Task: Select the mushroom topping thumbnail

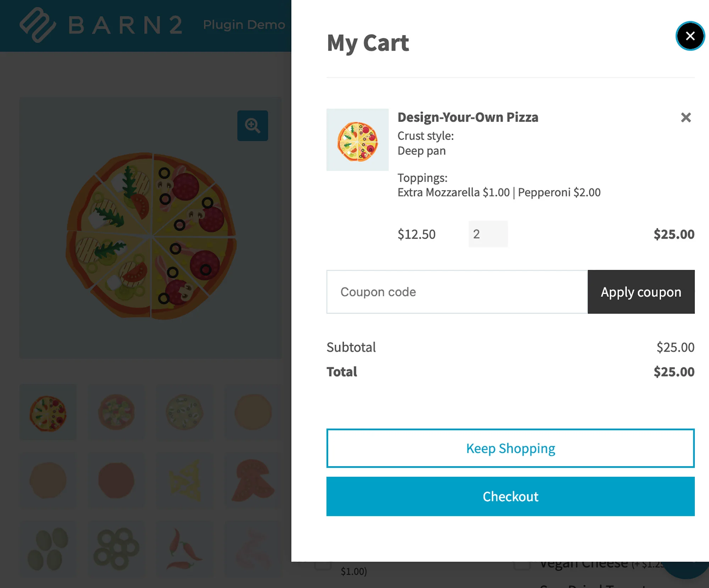Action: click(252, 480)
